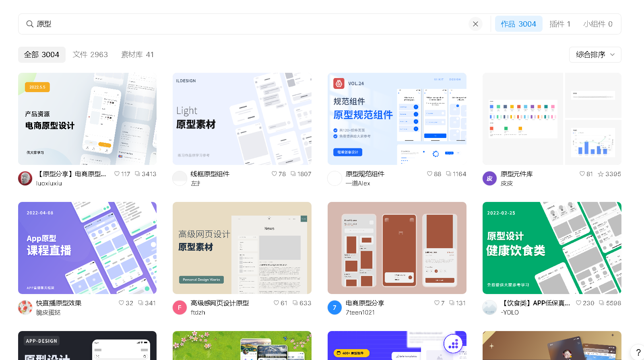
Task: Like 电商原型分享 via heart icon
Action: point(437,303)
